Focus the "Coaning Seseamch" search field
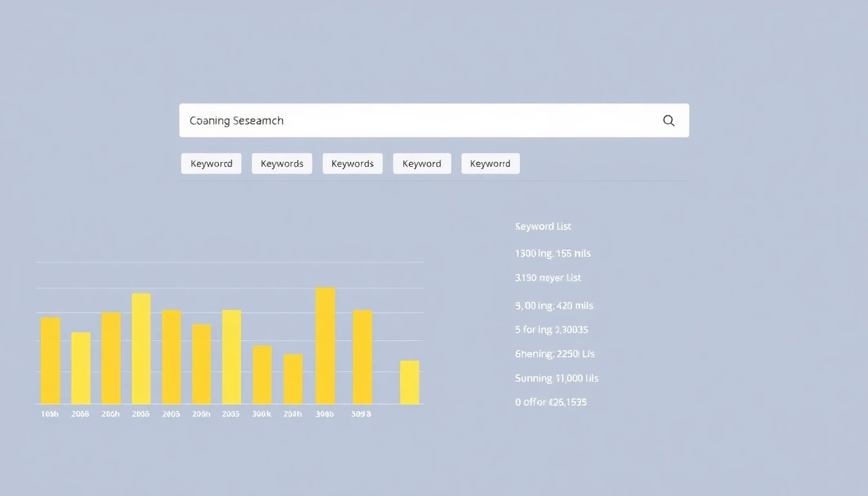868x496 pixels. coord(413,121)
